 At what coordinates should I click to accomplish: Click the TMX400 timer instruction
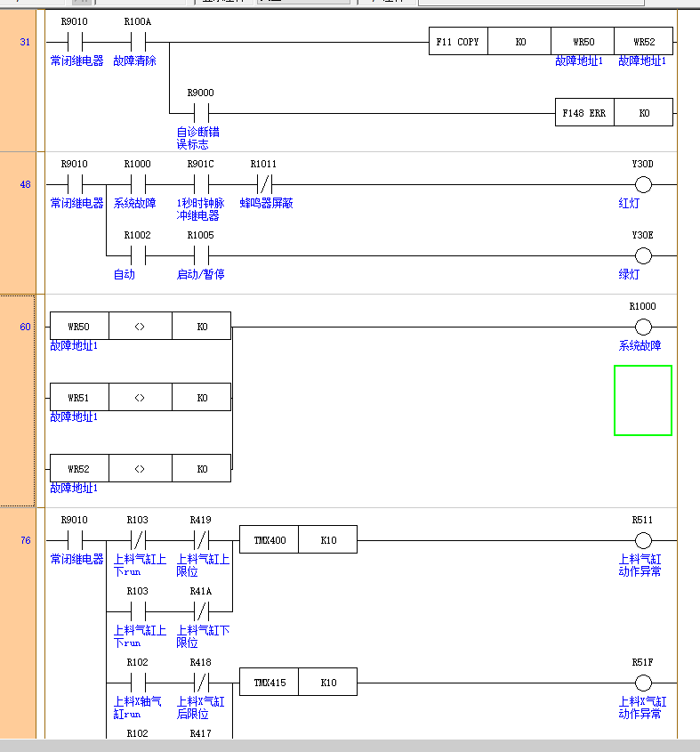tap(270, 540)
